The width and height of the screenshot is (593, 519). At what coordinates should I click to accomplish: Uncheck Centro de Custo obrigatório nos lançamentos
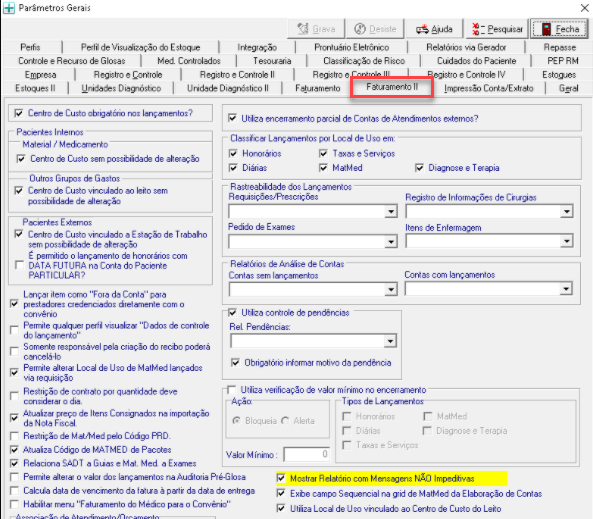click(19, 113)
